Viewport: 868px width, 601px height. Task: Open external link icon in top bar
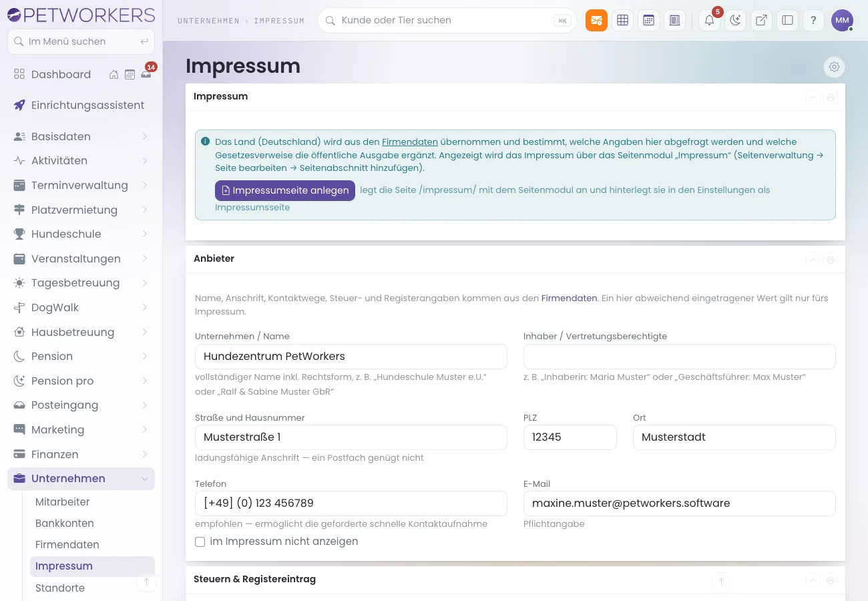click(761, 20)
